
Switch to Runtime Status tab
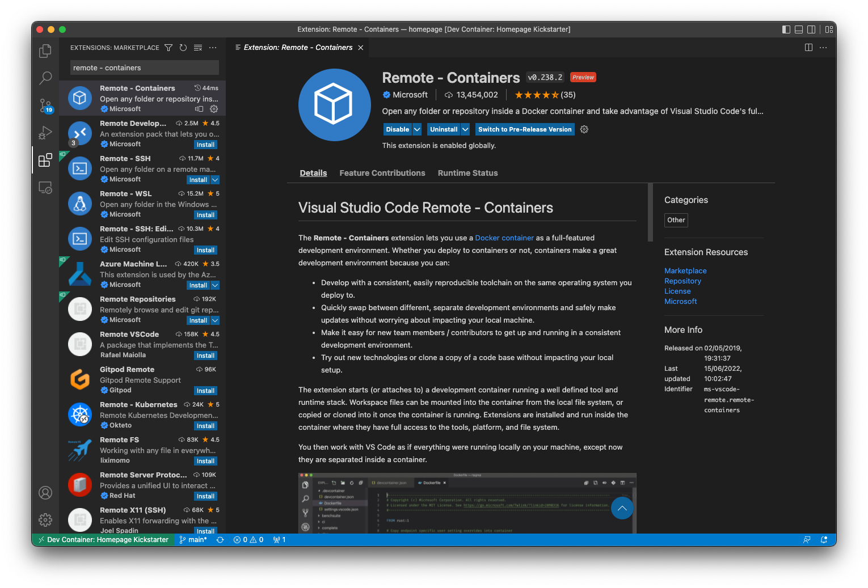(x=467, y=173)
